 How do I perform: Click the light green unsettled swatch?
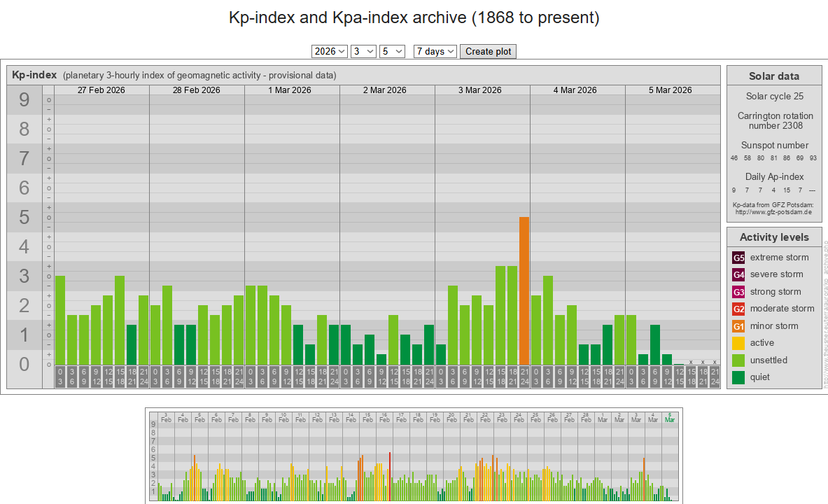(x=738, y=360)
